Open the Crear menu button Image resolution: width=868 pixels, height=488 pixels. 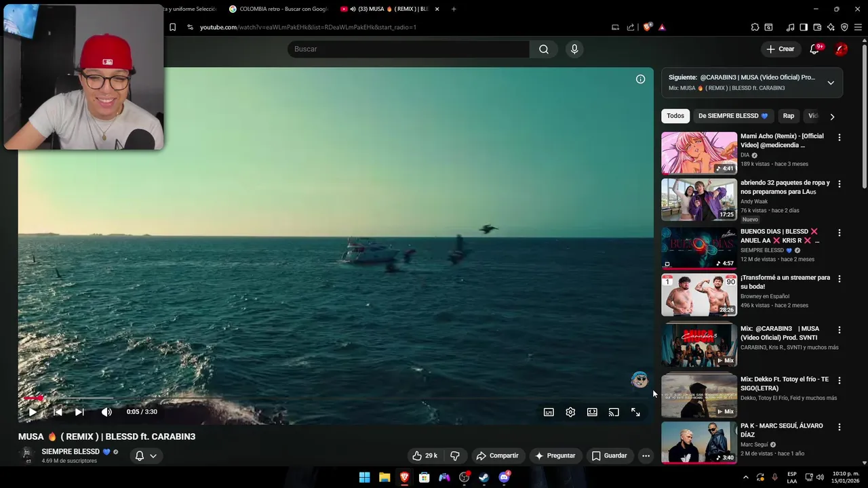(x=780, y=49)
